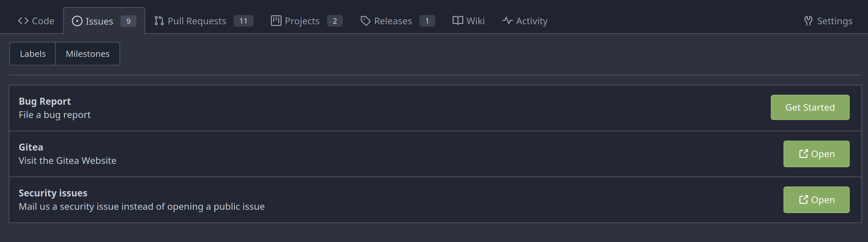Click the Pull Requests count badge 11
868x242 pixels.
(x=243, y=21)
